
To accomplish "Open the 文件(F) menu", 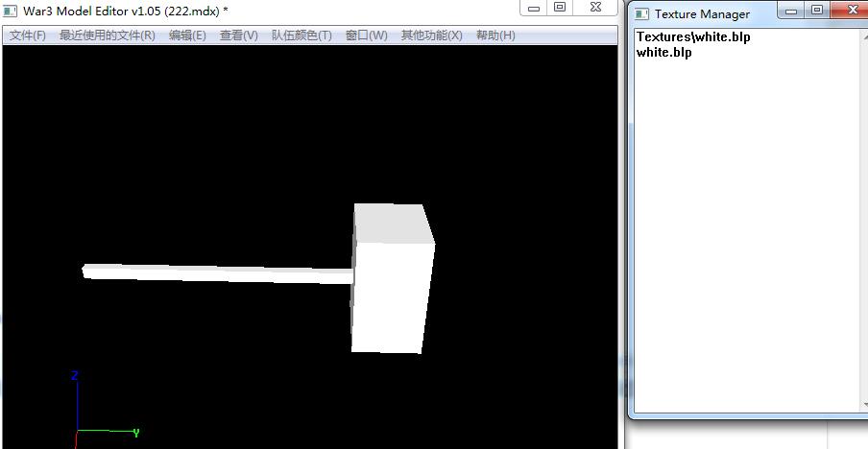I will point(28,35).
